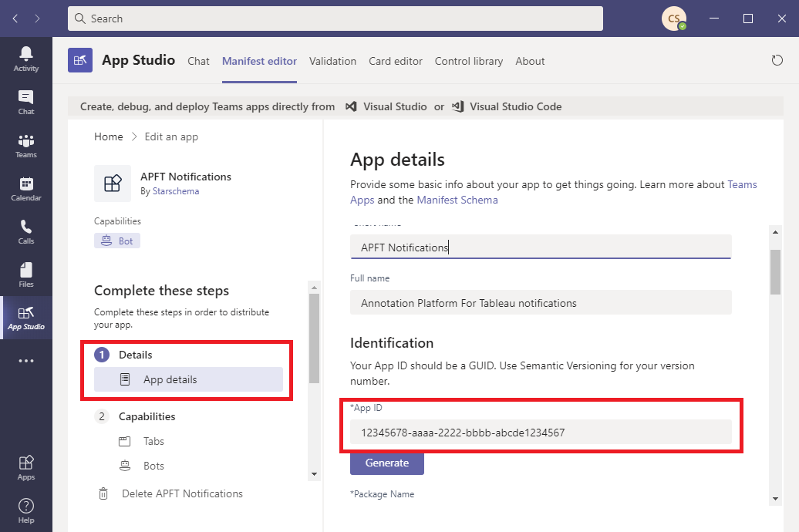Click the steps list scroll down arrow
The image size is (799, 532).
click(314, 474)
